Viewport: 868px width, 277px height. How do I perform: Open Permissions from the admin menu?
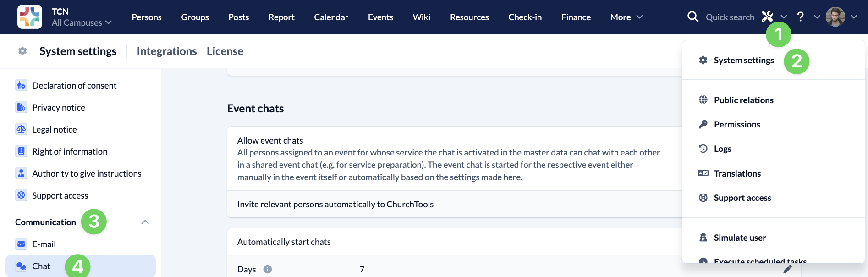(x=736, y=124)
